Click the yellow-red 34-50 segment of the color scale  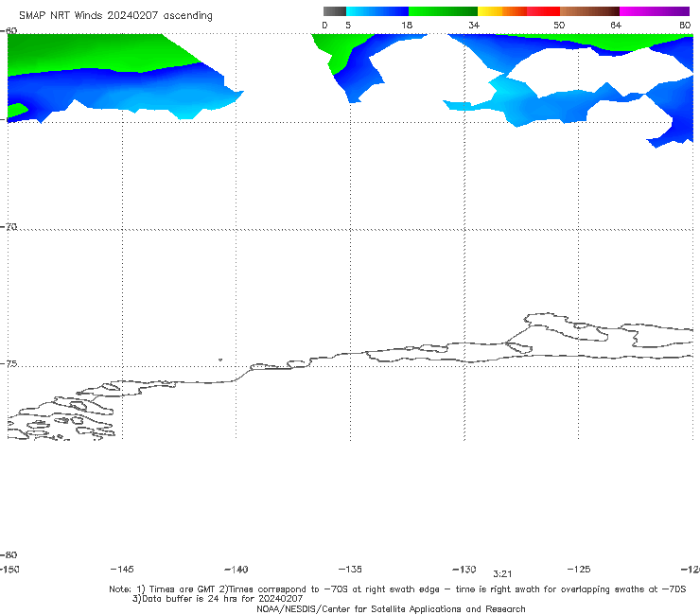pyautogui.click(x=518, y=11)
